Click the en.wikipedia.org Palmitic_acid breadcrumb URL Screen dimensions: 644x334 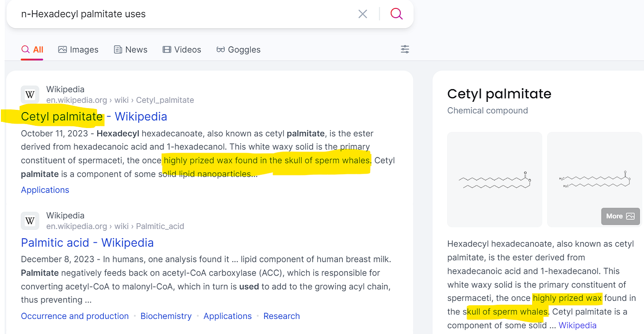[x=115, y=226]
